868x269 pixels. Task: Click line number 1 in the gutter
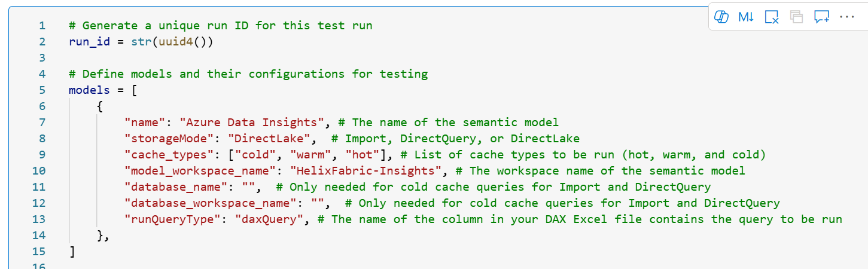[x=42, y=26]
